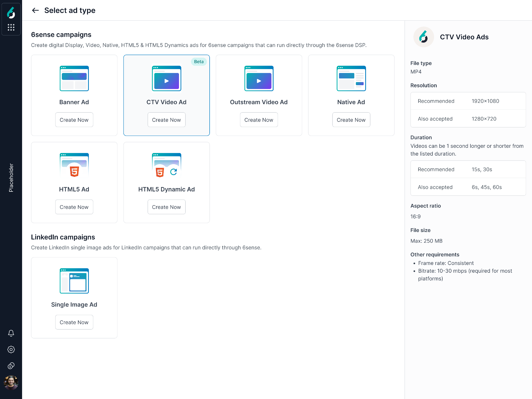Open settings gear icon in sidebar
Screen dimensions: 532x399
pos(11,349)
